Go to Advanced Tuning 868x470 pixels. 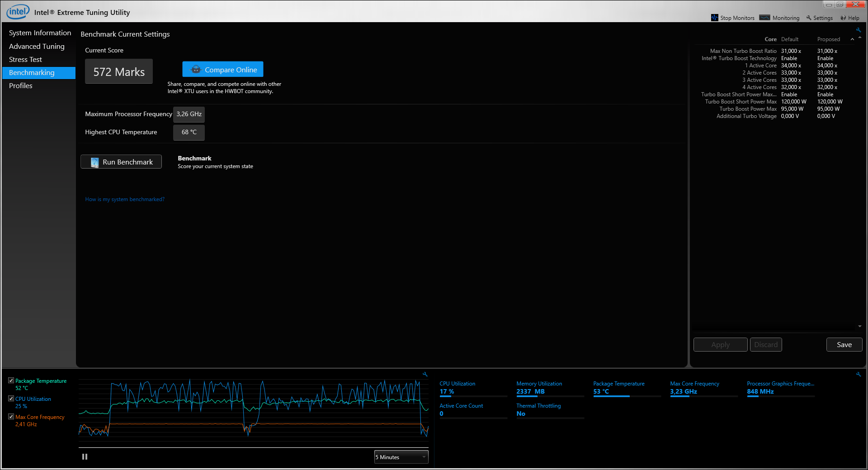37,47
